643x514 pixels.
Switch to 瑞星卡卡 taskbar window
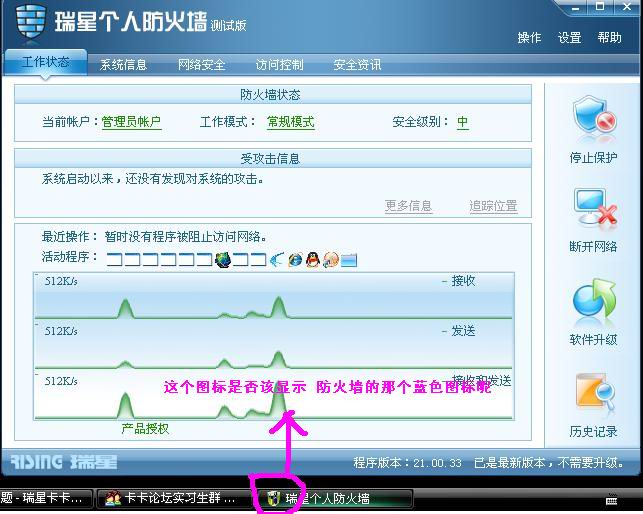pos(46,499)
